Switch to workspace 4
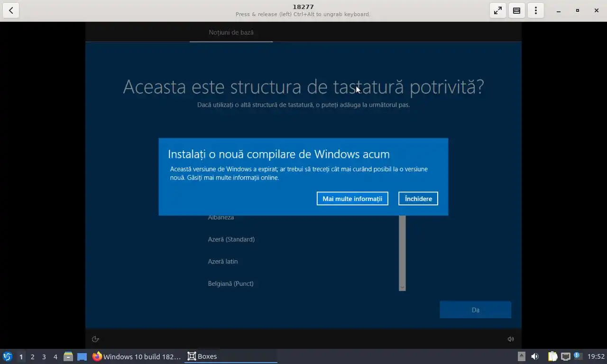 (55, 356)
